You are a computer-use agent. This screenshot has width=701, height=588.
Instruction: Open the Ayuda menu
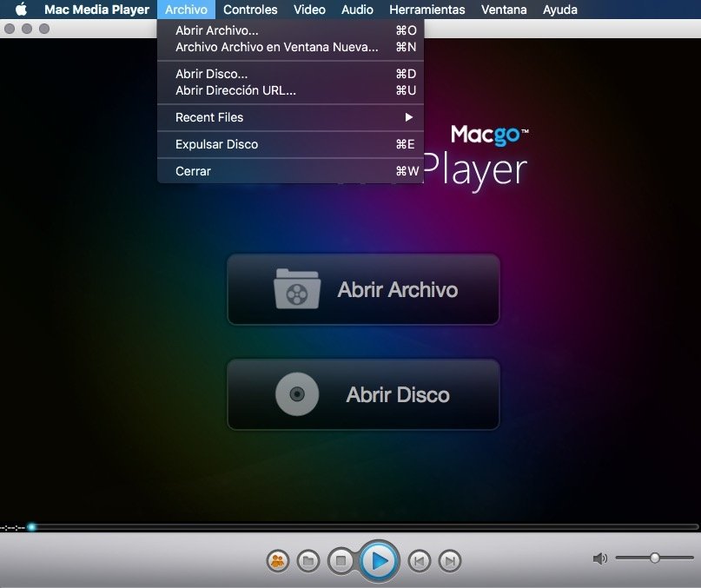(559, 10)
